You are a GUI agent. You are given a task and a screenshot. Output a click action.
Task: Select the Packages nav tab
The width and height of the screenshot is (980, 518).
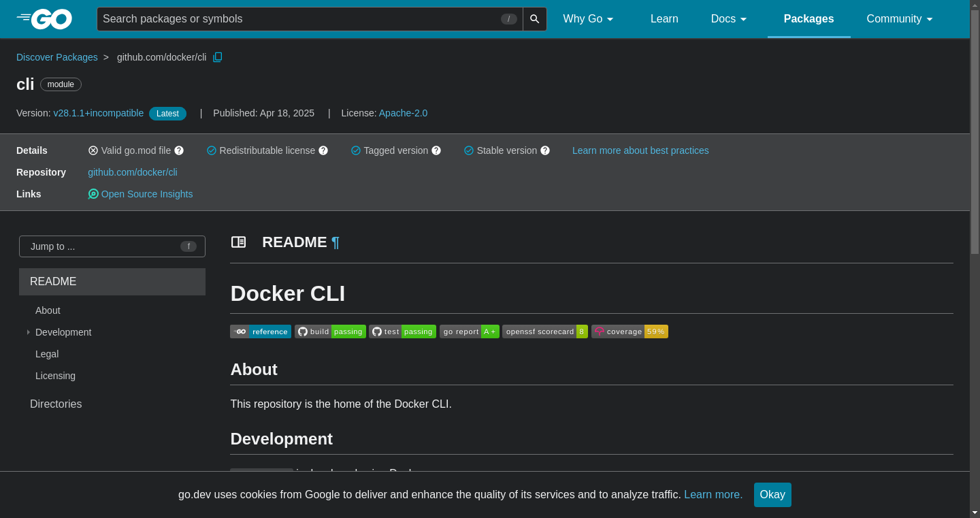point(808,19)
